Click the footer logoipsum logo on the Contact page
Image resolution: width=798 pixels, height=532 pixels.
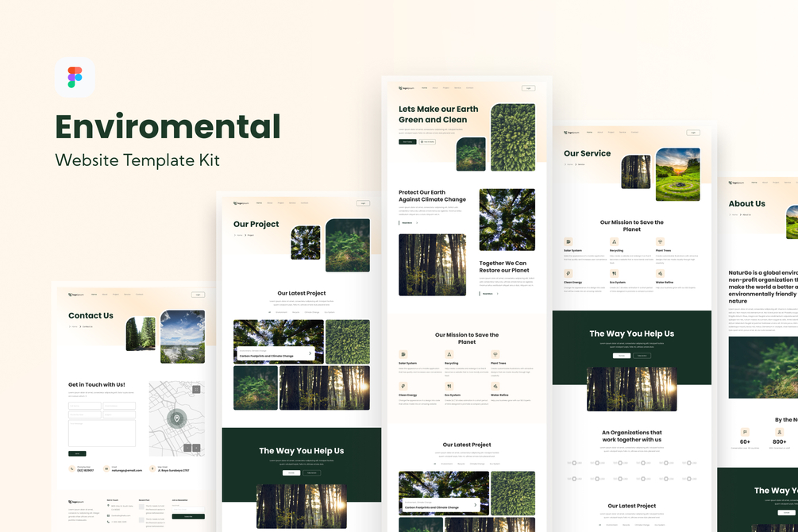coord(76,502)
